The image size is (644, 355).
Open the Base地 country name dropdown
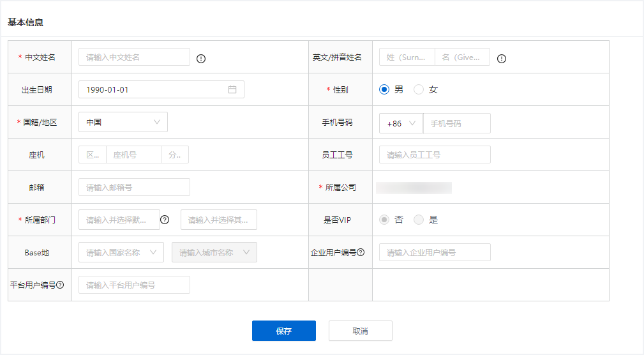pyautogui.click(x=121, y=252)
